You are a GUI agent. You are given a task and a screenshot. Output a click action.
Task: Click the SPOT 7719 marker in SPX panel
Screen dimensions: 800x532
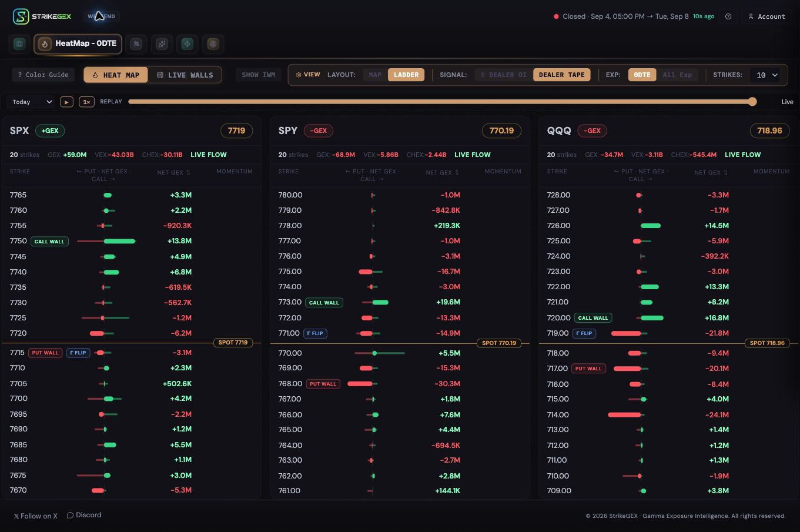tap(233, 342)
